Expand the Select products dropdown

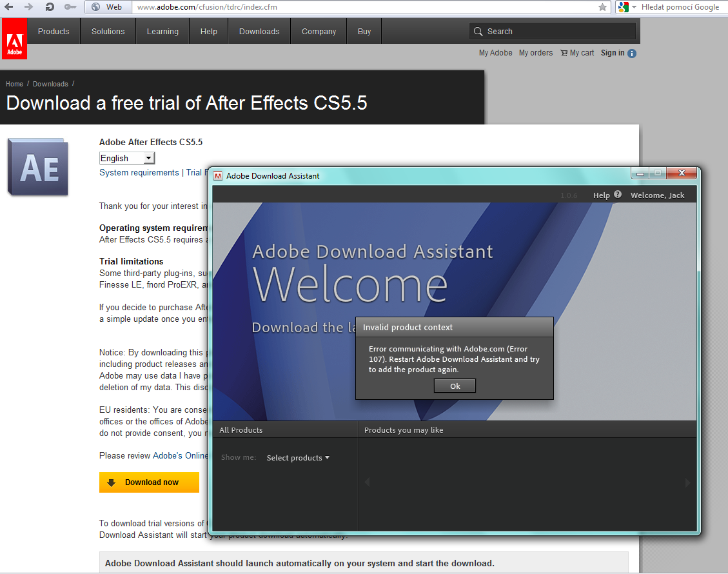click(x=298, y=458)
